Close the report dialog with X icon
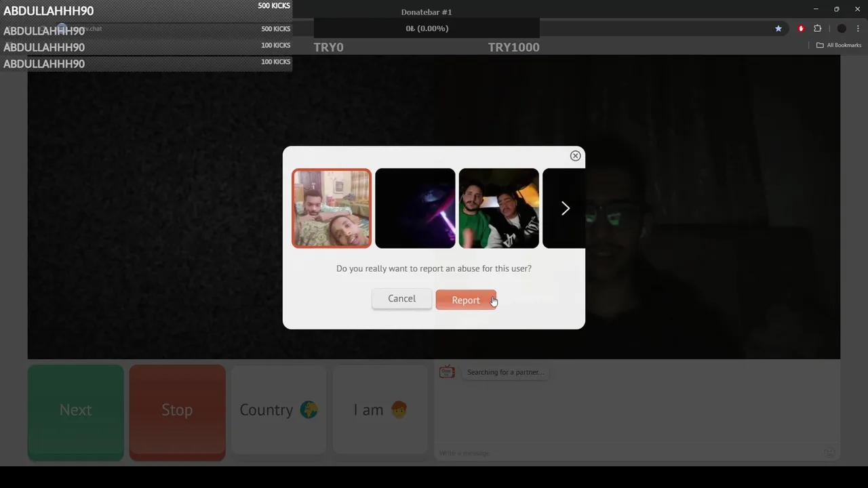The width and height of the screenshot is (868, 488). pyautogui.click(x=575, y=156)
